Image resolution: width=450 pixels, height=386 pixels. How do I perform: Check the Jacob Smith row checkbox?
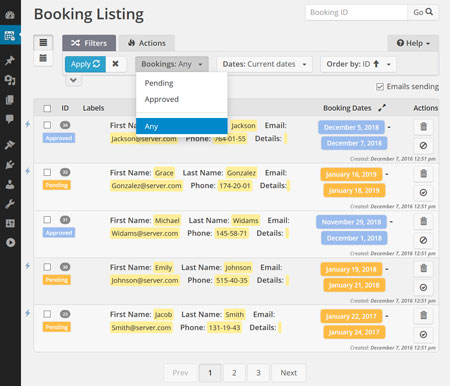point(47,314)
